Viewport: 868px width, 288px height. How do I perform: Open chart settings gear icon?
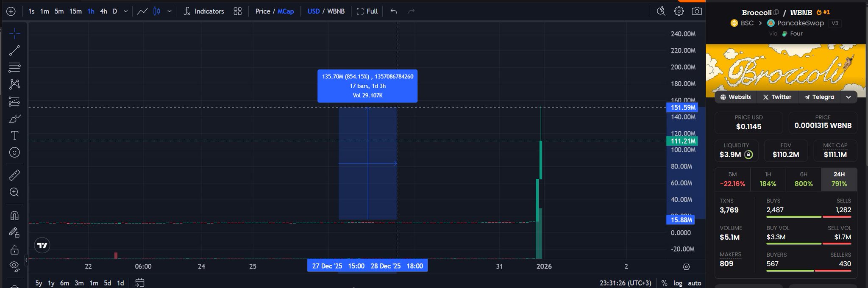click(x=679, y=11)
